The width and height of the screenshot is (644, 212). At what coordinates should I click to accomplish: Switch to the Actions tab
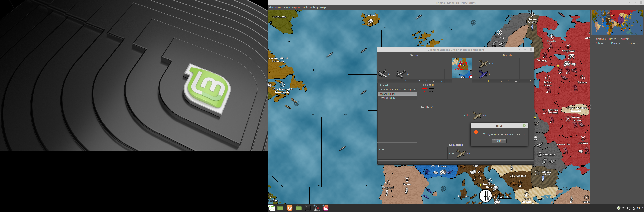coord(599,43)
